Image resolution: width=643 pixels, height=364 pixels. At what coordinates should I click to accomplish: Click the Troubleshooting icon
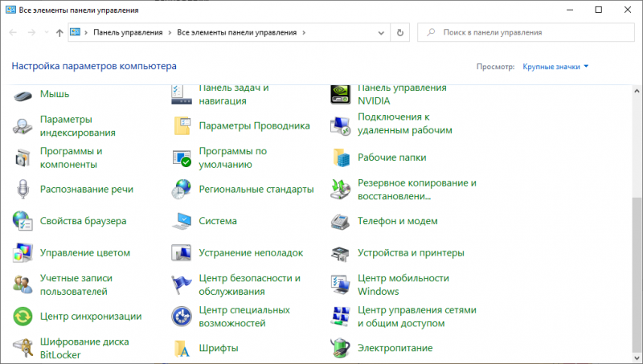[182, 252]
